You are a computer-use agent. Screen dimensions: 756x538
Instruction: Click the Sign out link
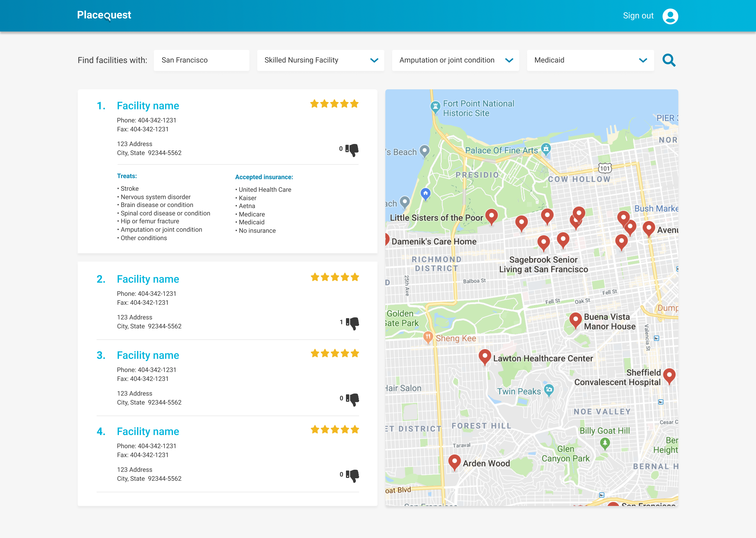tap(638, 15)
